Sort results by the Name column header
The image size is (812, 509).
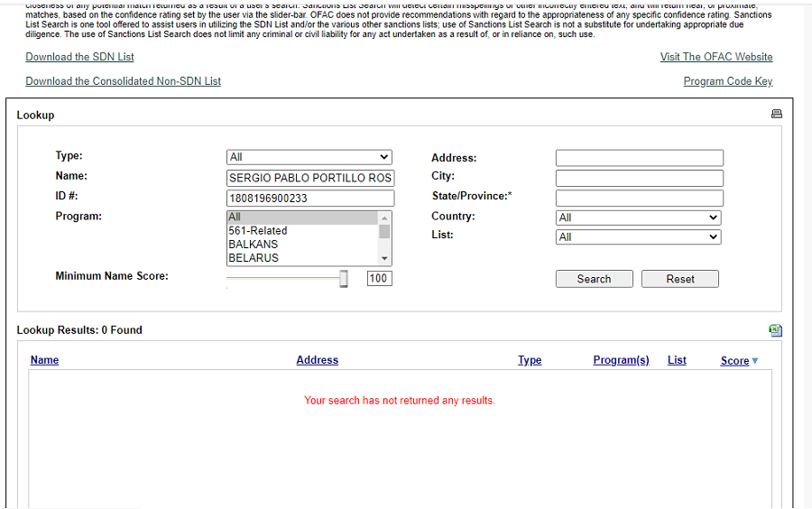point(44,360)
